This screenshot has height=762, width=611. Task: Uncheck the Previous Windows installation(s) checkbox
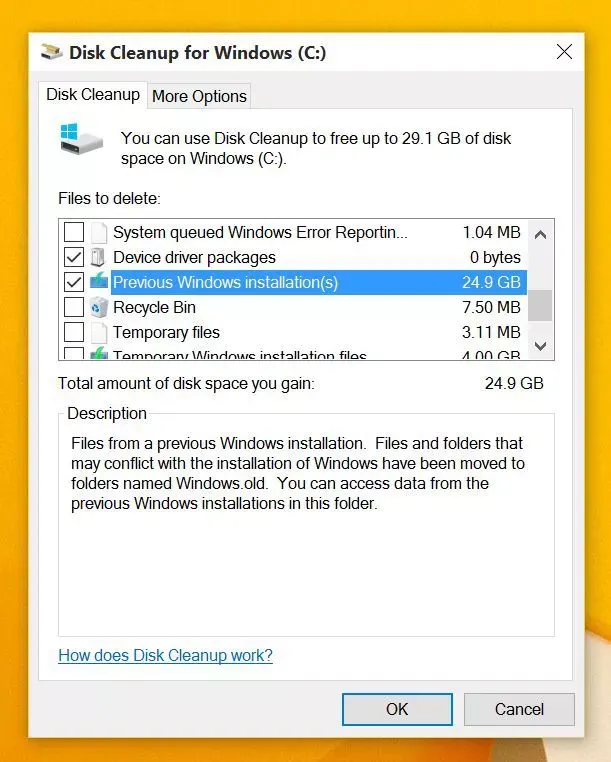(x=74, y=282)
